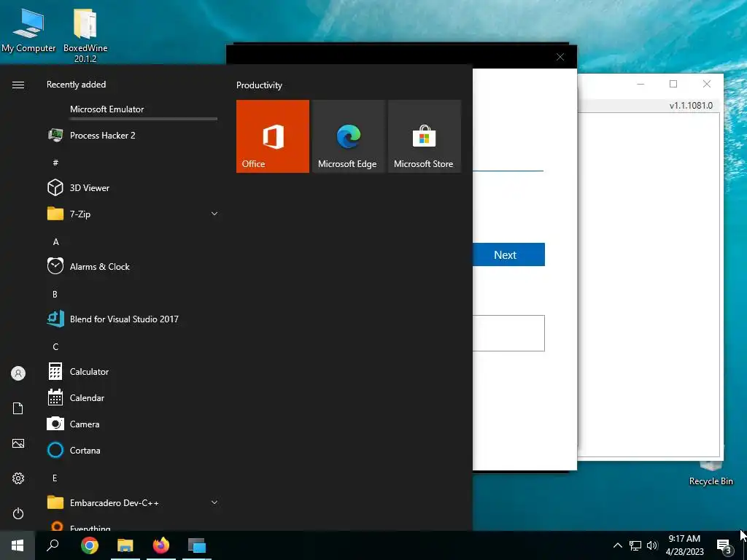The height and width of the screenshot is (560, 747).
Task: Click the empty input box in dialog
Action: 508,332
